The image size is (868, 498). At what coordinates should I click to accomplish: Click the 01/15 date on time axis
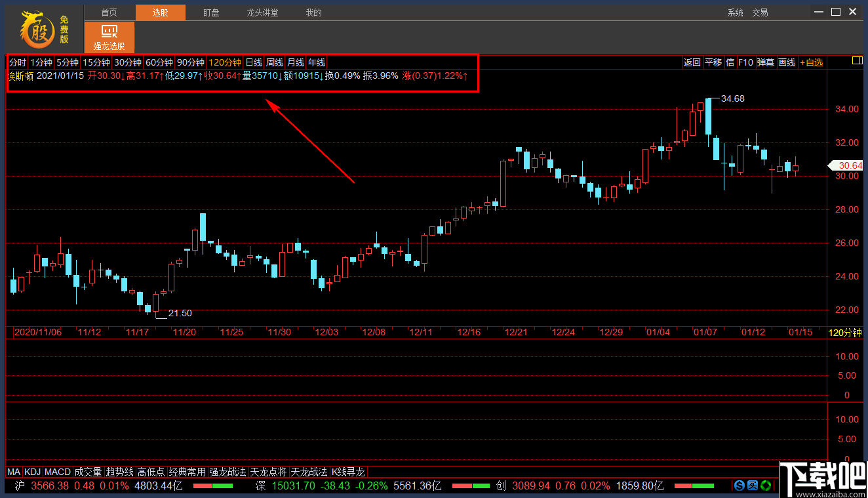[x=800, y=332]
